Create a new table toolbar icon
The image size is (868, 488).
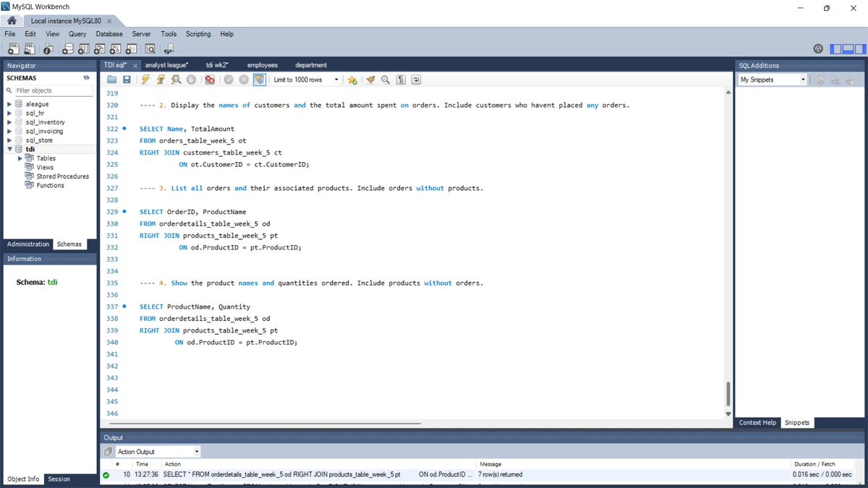coord(83,49)
